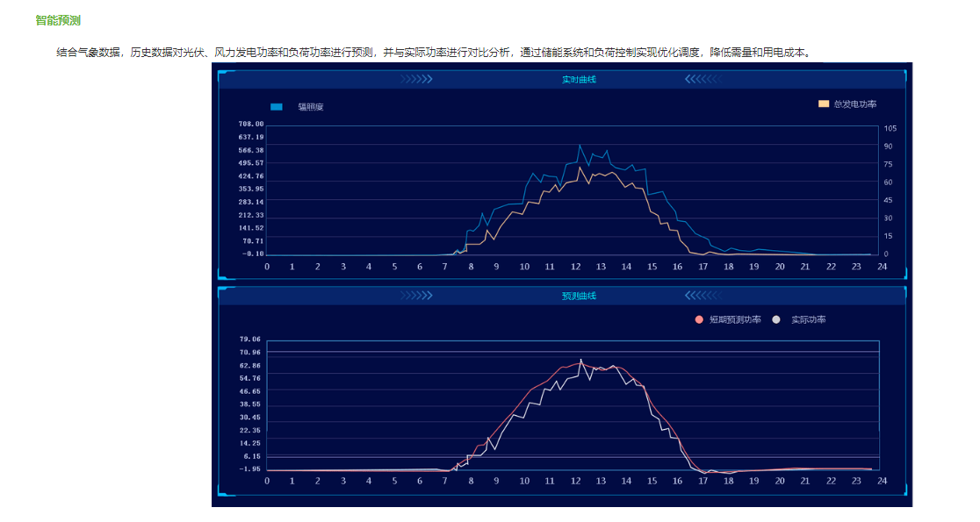The width and height of the screenshot is (980, 522).
Task: Click the 79.06 top y-axis label
Action: pos(251,340)
